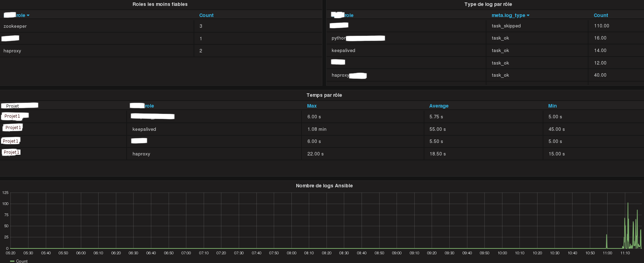The width and height of the screenshot is (644, 263).
Task: Click 18.50 s average value
Action: [437, 154]
